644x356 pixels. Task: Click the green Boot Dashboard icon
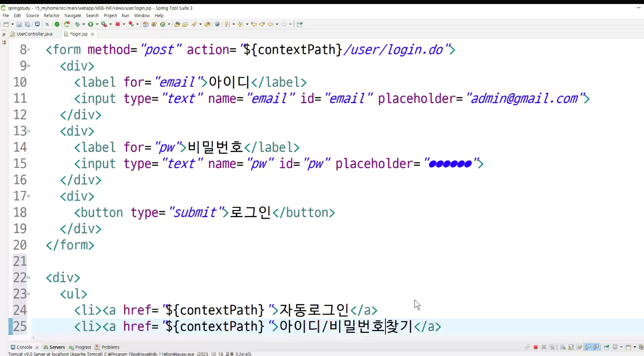(x=57, y=24)
